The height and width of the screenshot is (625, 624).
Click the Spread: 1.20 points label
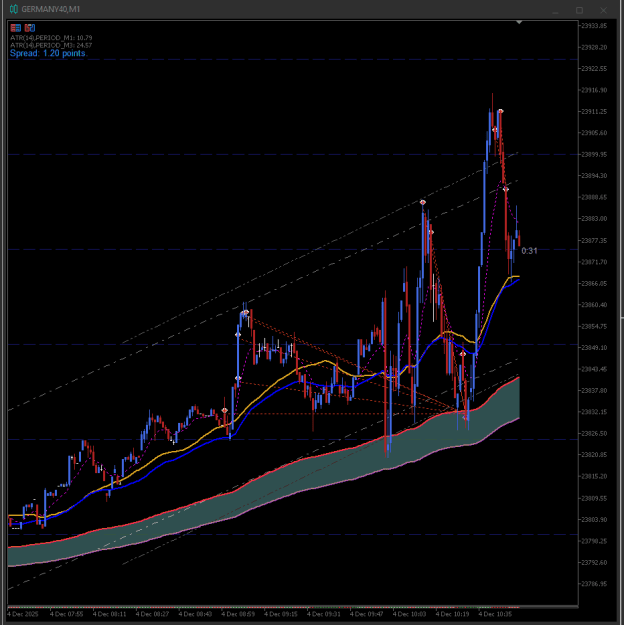48,53
